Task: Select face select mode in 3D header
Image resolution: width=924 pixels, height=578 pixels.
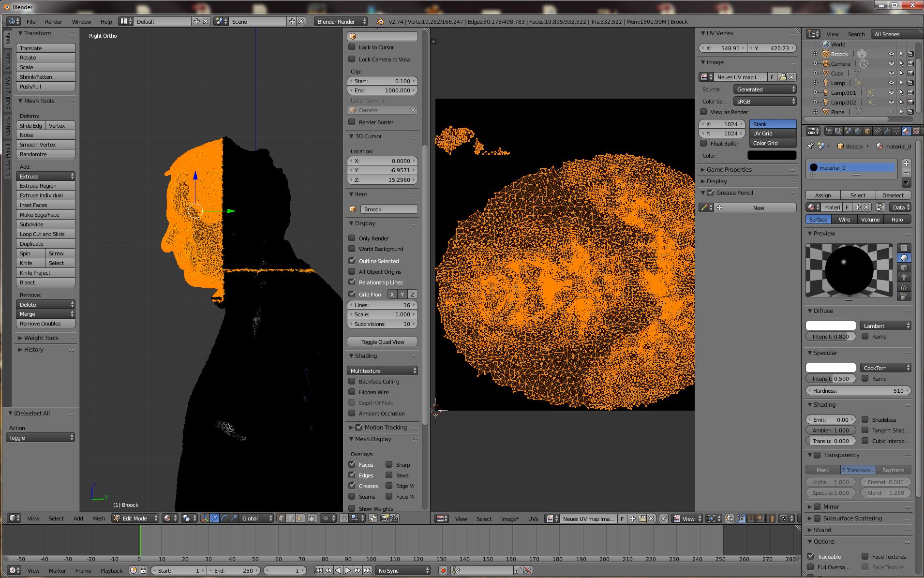Action: [300, 518]
